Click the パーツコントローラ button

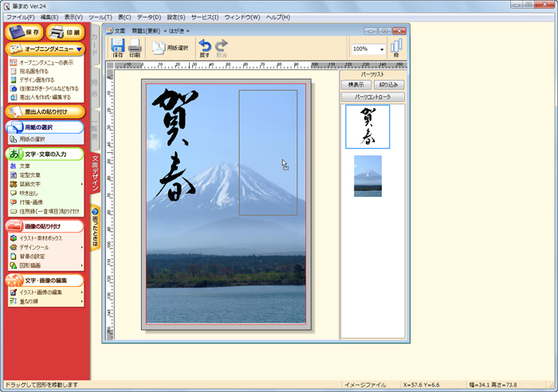(x=372, y=97)
